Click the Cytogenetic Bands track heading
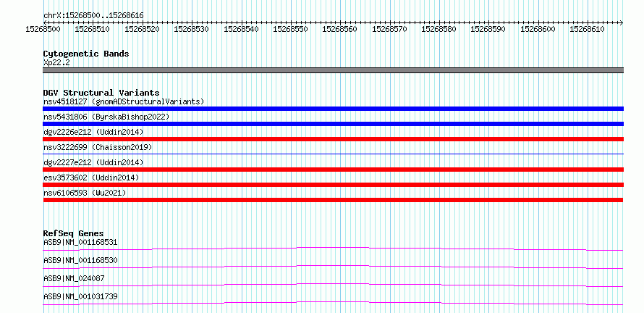Image resolution: width=644 pixels, height=313 pixels. point(86,54)
